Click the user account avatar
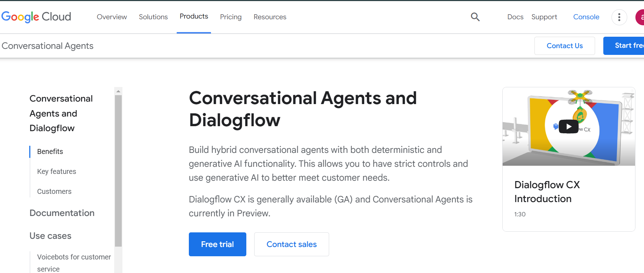 click(x=640, y=17)
